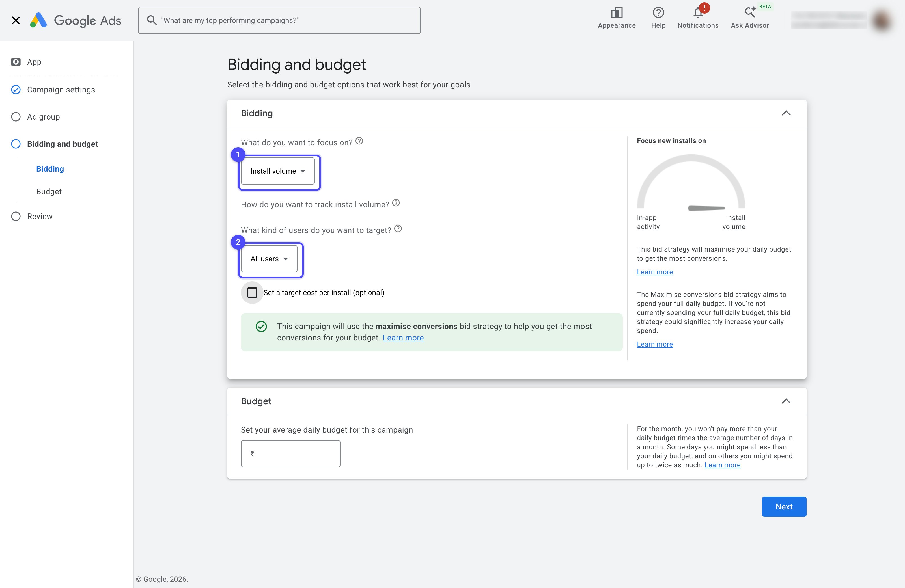Open help for 'What kind of users' question
This screenshot has width=905, height=588.
pos(398,229)
